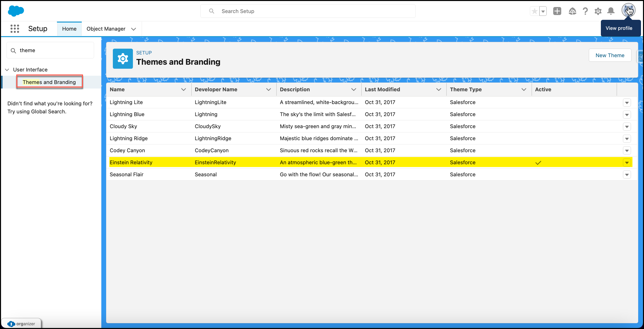Open the global actions plus icon
Screen dimensions: 644x329
point(557,11)
